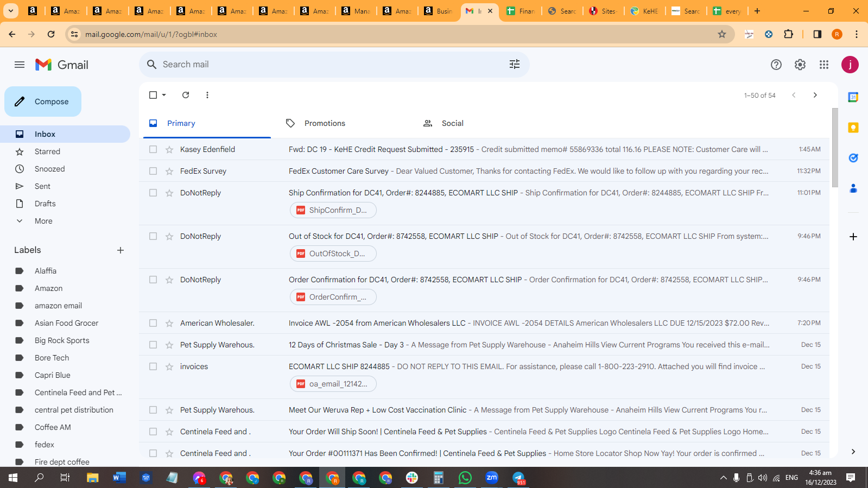868x488 pixels.
Task: Compose a new email
Action: [x=43, y=102]
